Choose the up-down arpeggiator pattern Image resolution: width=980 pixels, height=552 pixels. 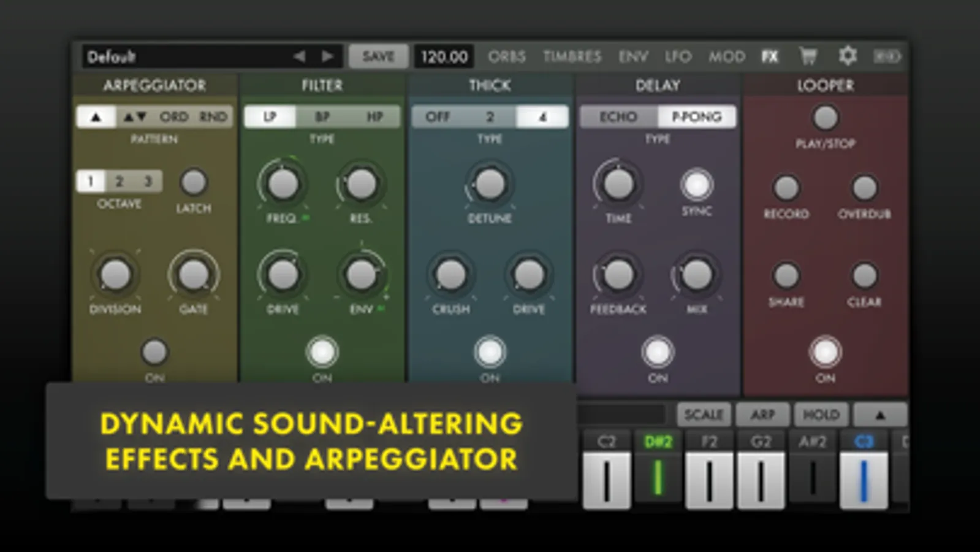135,117
